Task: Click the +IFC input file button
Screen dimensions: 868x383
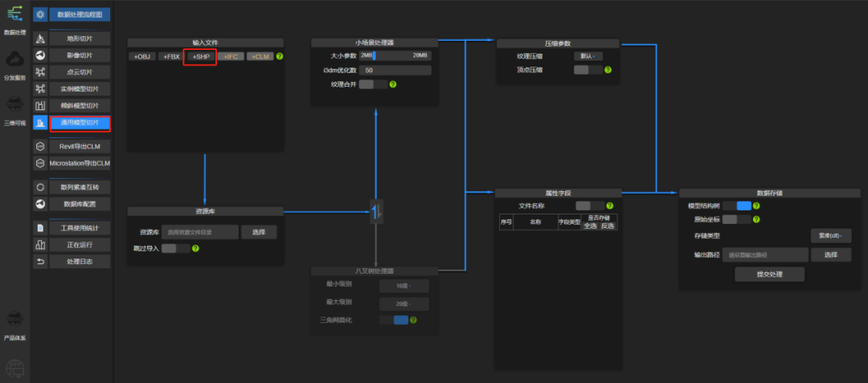Action: [x=231, y=56]
